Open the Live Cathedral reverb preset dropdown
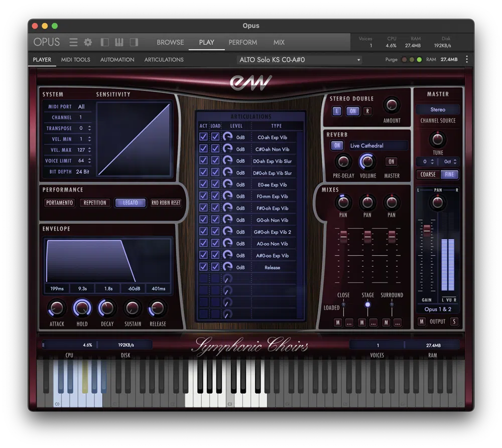The width and height of the screenshot is (502, 448). click(379, 145)
